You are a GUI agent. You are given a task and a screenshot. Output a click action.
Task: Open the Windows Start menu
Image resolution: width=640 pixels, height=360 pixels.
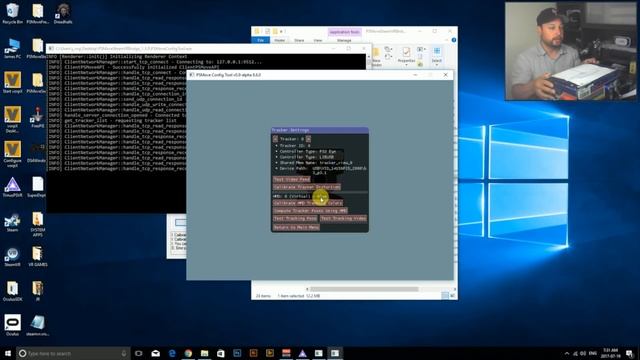point(8,353)
